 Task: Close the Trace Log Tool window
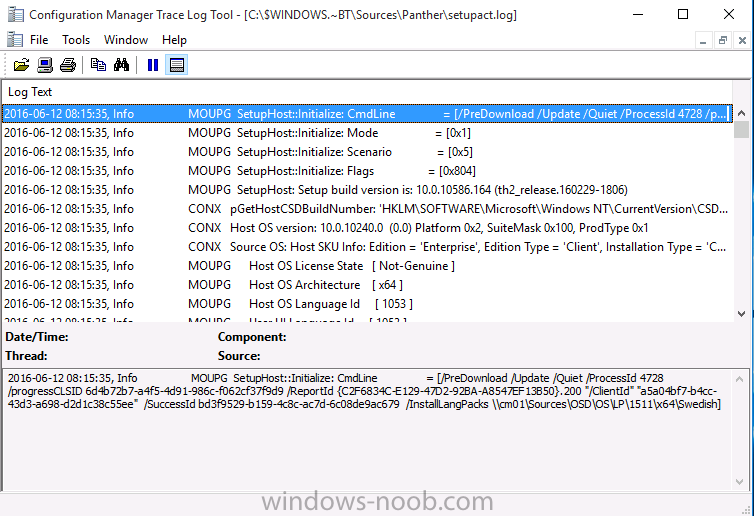coord(729,14)
